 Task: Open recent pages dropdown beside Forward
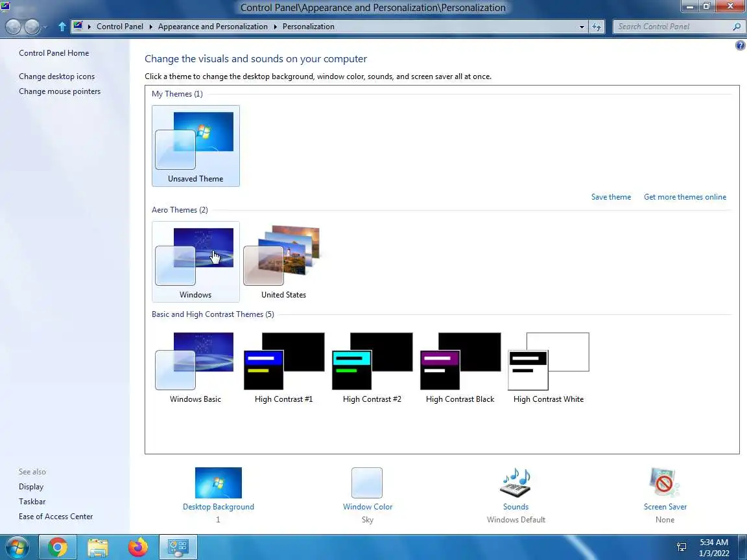(45, 27)
